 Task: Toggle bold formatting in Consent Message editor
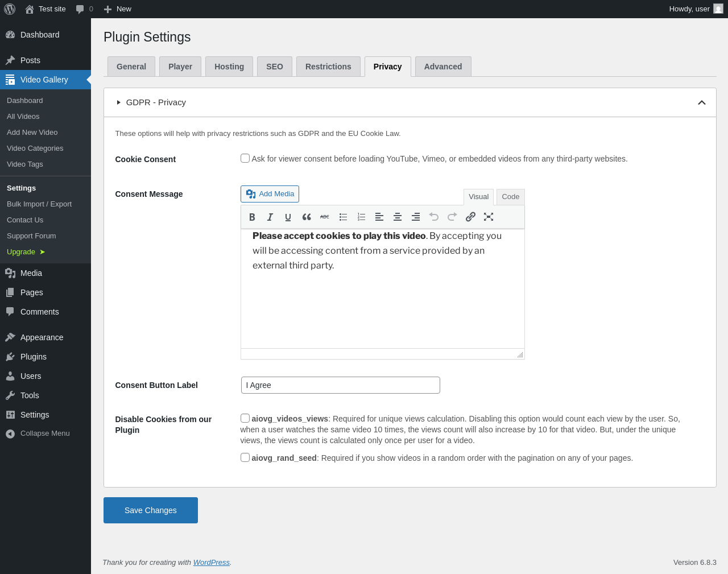252,217
